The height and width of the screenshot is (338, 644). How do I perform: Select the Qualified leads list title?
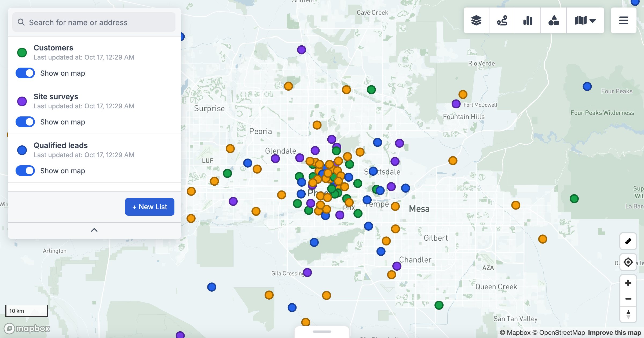[61, 145]
